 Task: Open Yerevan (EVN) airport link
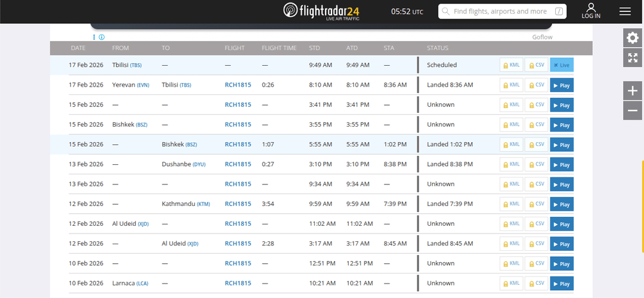(131, 85)
